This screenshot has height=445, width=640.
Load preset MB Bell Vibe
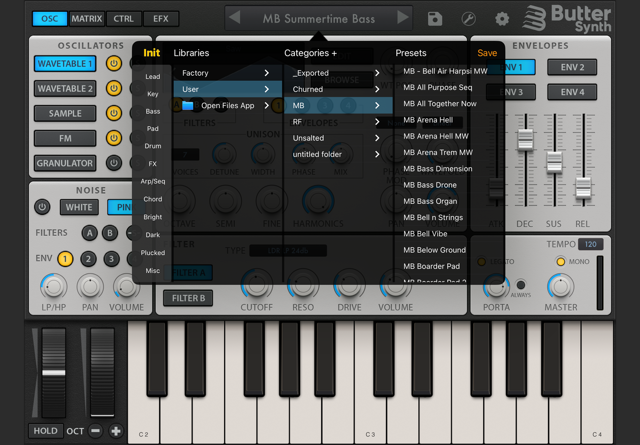425,234
